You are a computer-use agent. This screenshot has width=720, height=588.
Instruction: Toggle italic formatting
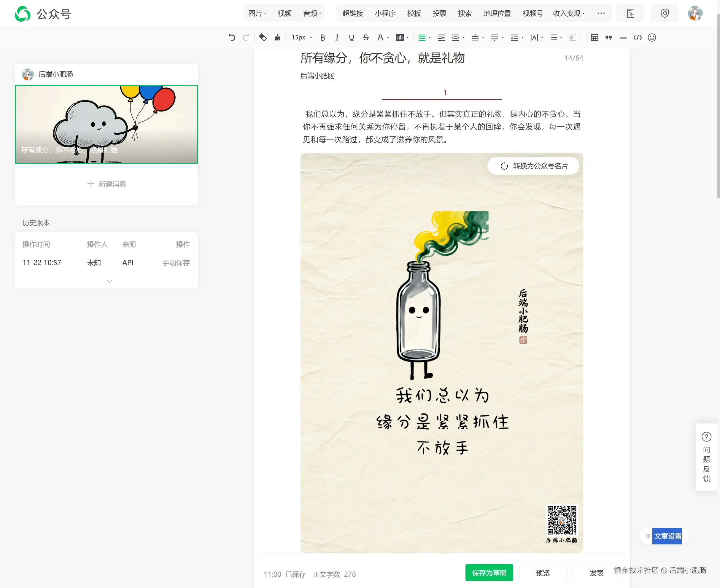337,38
